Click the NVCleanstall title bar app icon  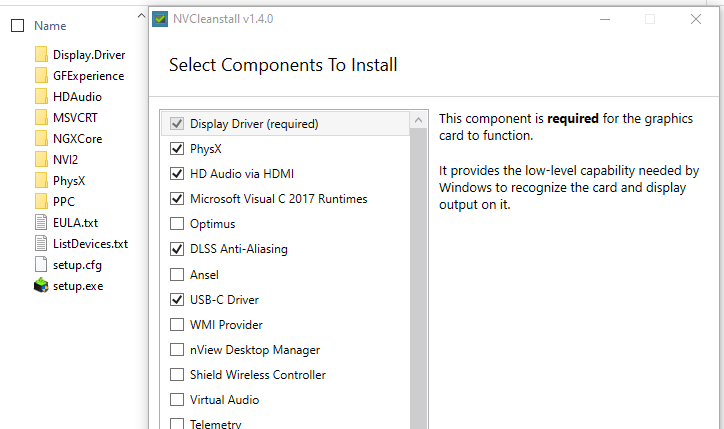coord(160,19)
